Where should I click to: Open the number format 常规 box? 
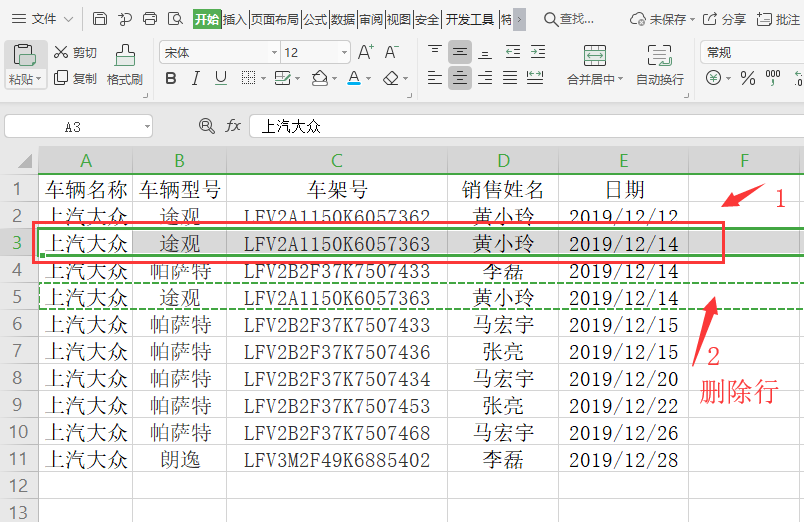(752, 52)
